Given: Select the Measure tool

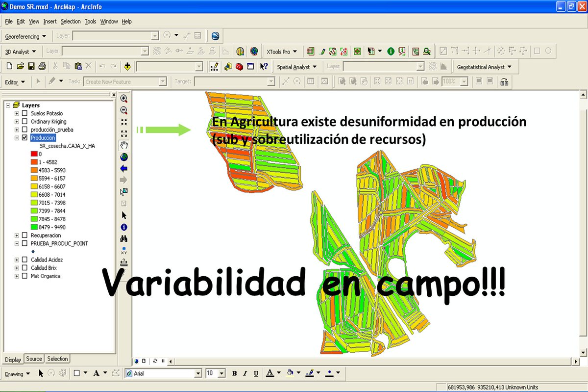Looking at the screenshot, I should click(x=124, y=261).
